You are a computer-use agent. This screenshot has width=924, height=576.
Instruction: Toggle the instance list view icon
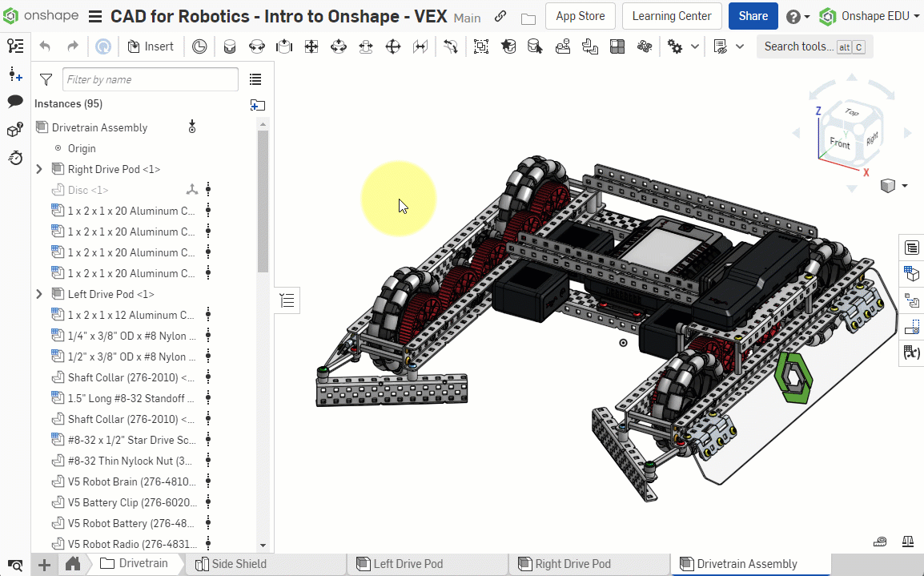tap(255, 79)
